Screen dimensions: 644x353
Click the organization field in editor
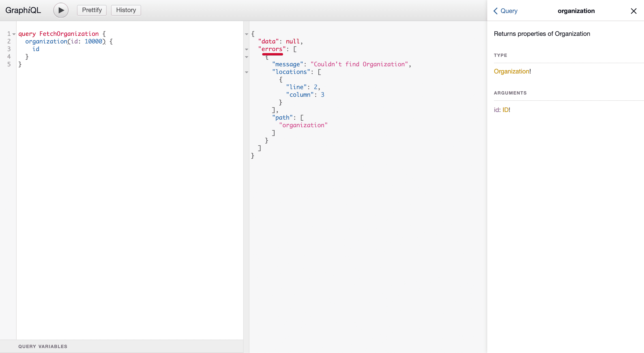pos(46,41)
